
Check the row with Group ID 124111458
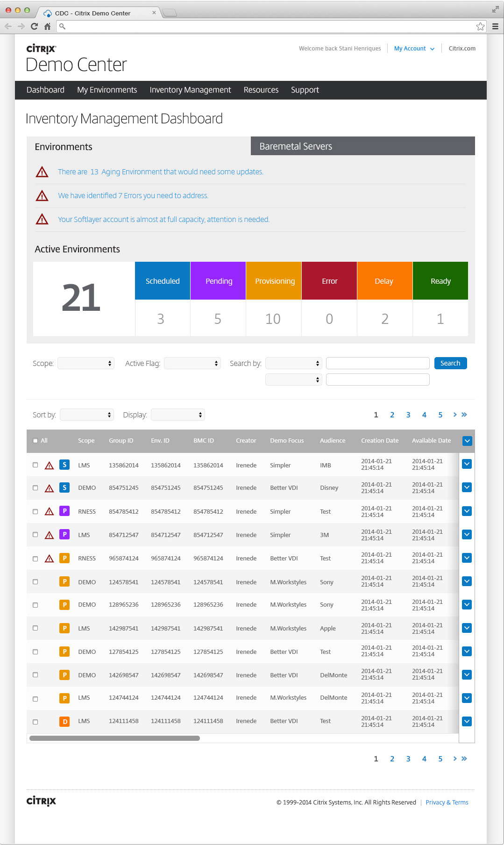coord(35,722)
